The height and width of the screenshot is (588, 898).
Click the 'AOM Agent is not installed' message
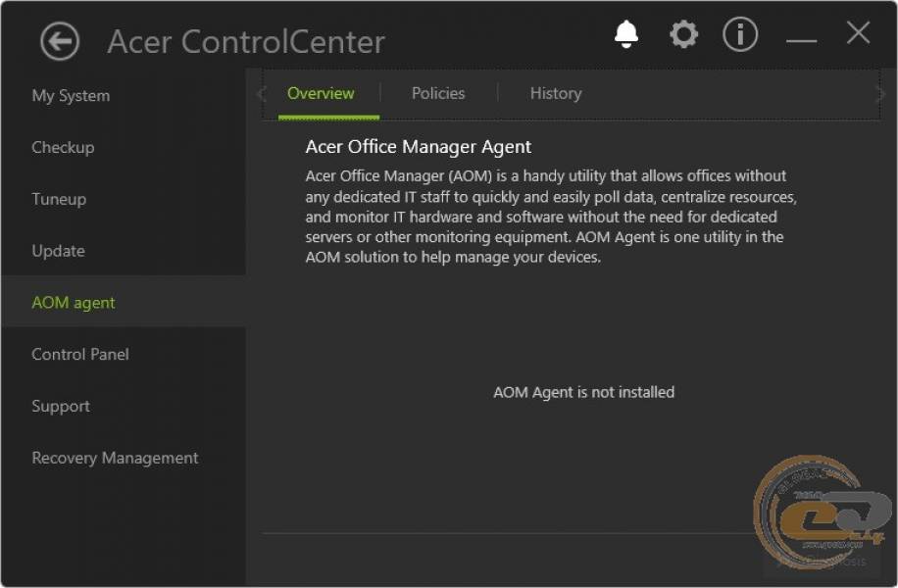[x=583, y=392]
